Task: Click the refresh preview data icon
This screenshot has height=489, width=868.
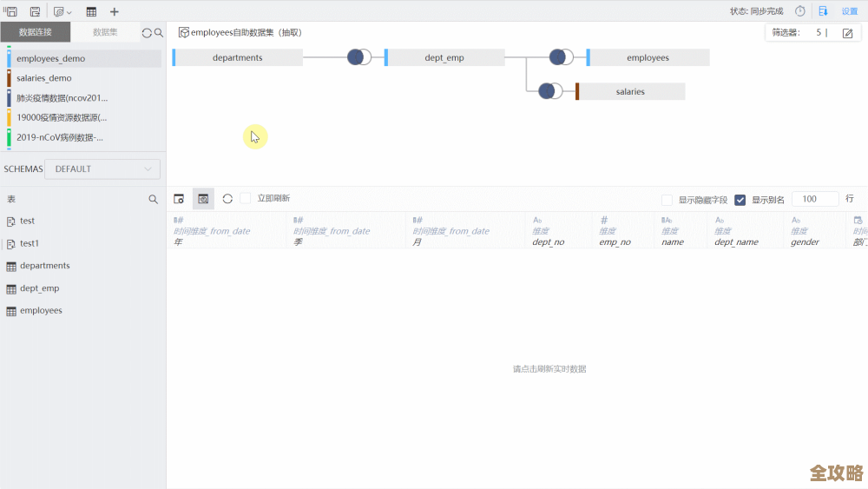Action: pyautogui.click(x=227, y=199)
